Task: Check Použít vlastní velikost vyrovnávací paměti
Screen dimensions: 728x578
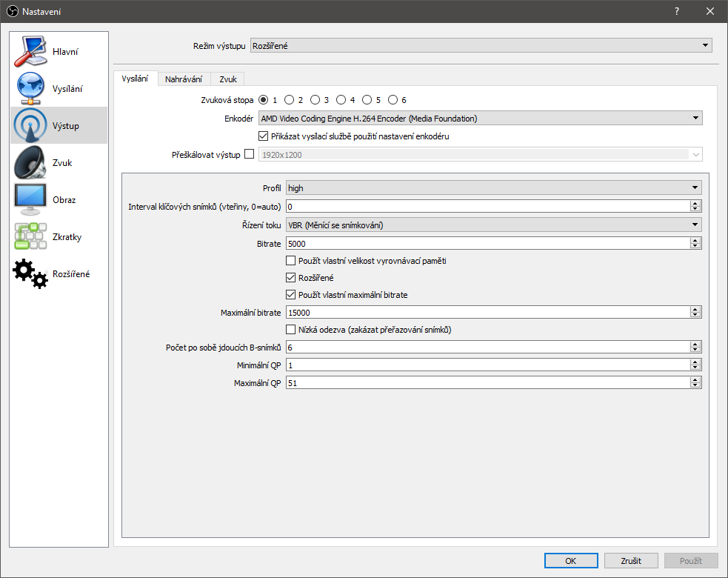Action: [290, 261]
